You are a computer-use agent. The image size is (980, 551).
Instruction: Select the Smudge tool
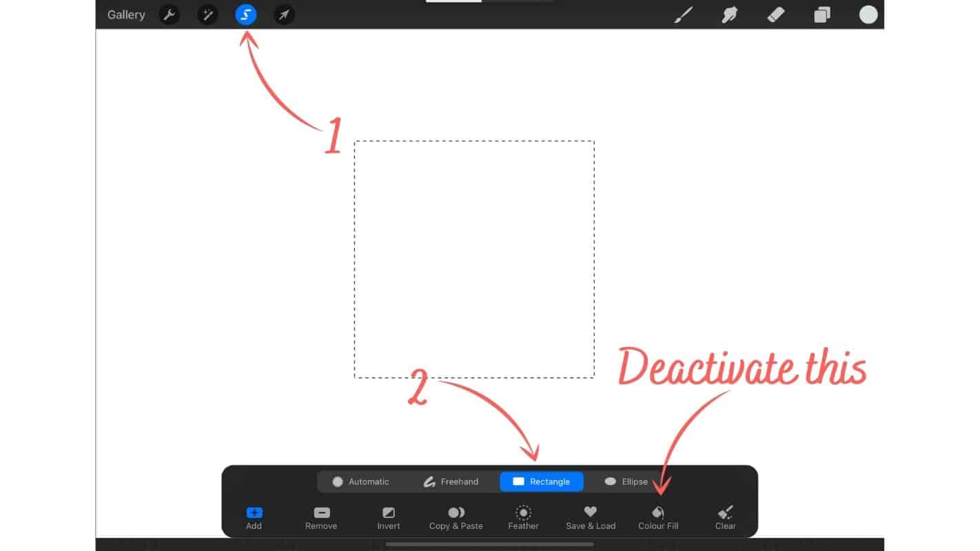[x=729, y=14]
